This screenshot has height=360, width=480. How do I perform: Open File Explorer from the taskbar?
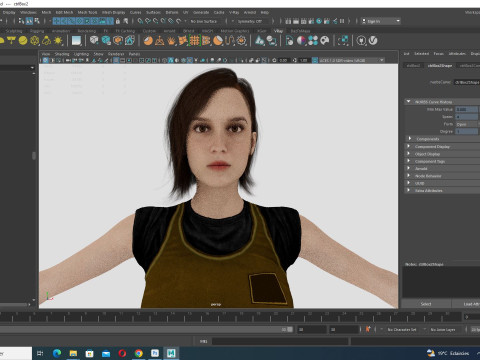[73, 353]
